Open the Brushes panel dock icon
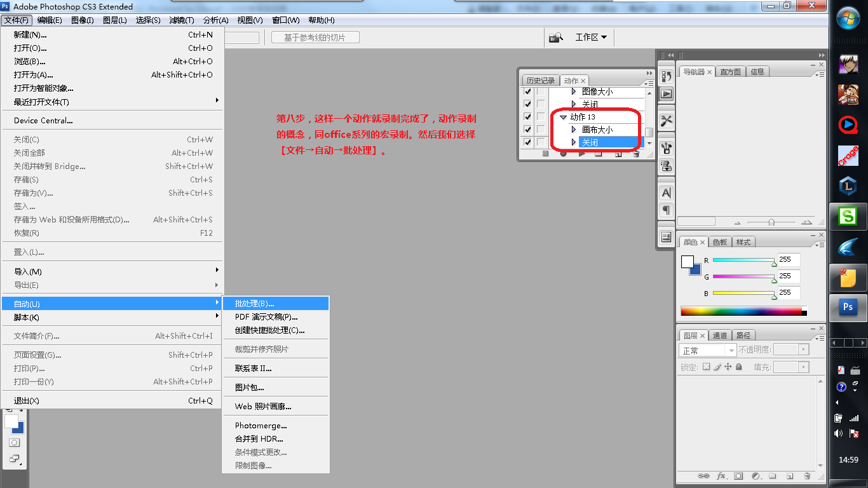The width and height of the screenshot is (868, 488). pos(666,149)
